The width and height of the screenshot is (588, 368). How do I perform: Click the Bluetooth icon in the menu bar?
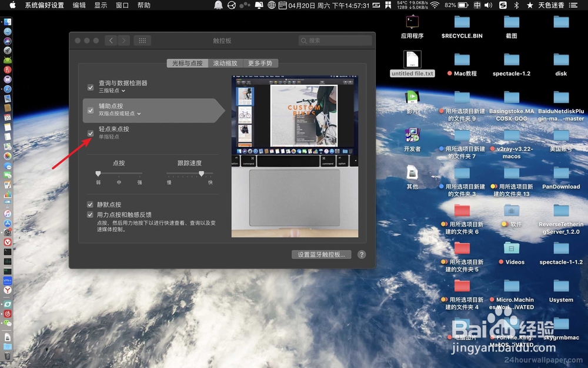[x=516, y=5]
